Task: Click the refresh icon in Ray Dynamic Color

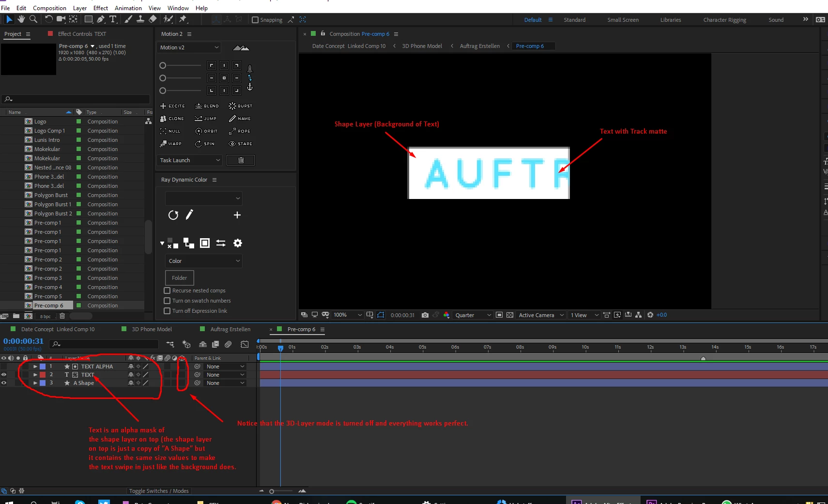Action: (173, 215)
